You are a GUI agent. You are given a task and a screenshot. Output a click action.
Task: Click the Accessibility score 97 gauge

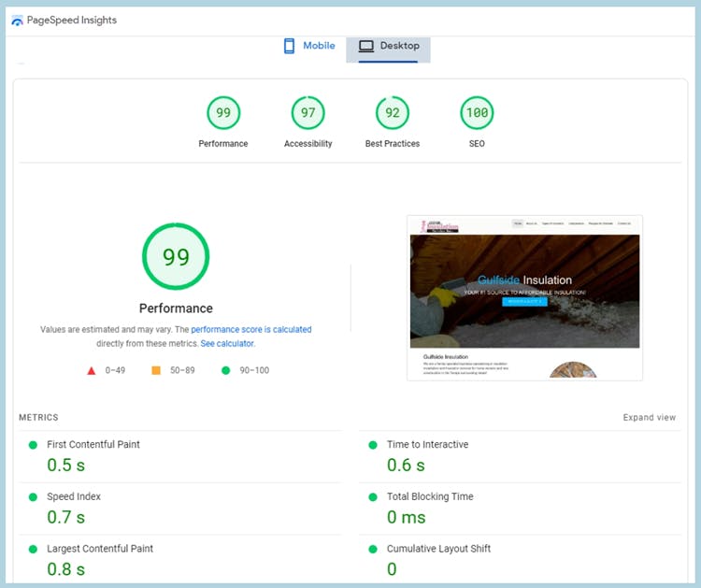pyautogui.click(x=308, y=113)
